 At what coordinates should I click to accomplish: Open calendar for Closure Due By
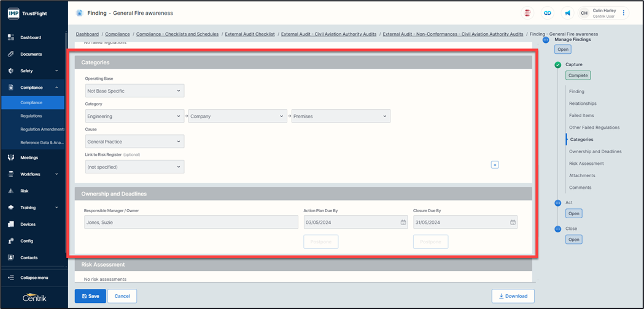(x=513, y=222)
